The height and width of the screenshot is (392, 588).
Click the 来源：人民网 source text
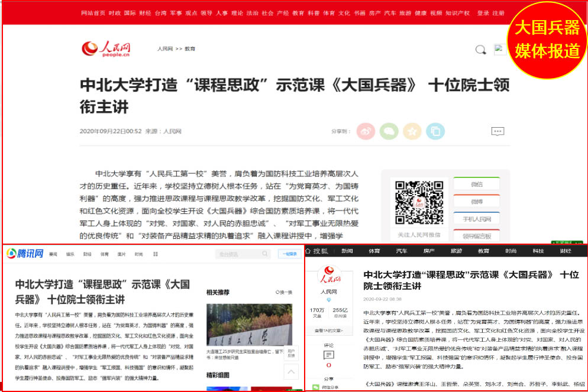163,131
